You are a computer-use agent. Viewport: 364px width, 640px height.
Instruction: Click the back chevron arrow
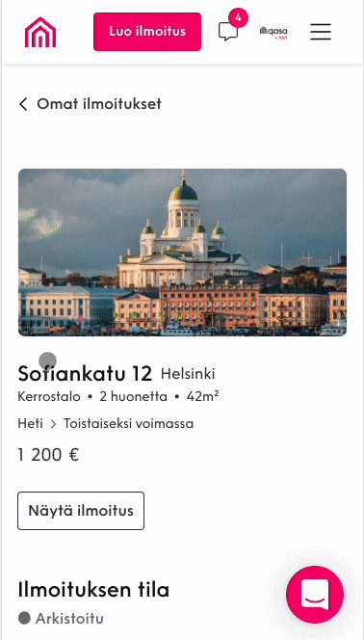tap(23, 104)
